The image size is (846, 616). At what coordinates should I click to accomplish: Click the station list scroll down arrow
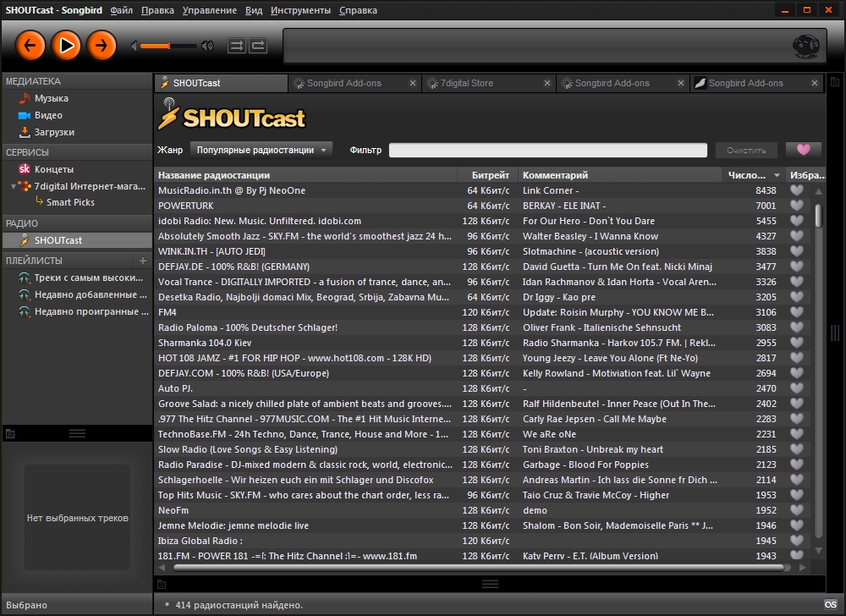click(818, 551)
